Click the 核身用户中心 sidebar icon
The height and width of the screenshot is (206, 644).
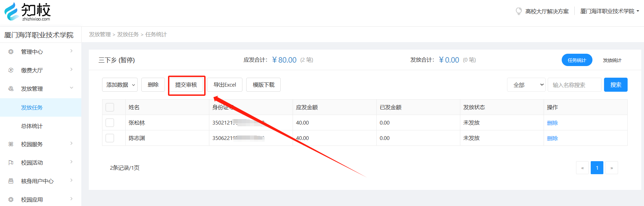11,181
